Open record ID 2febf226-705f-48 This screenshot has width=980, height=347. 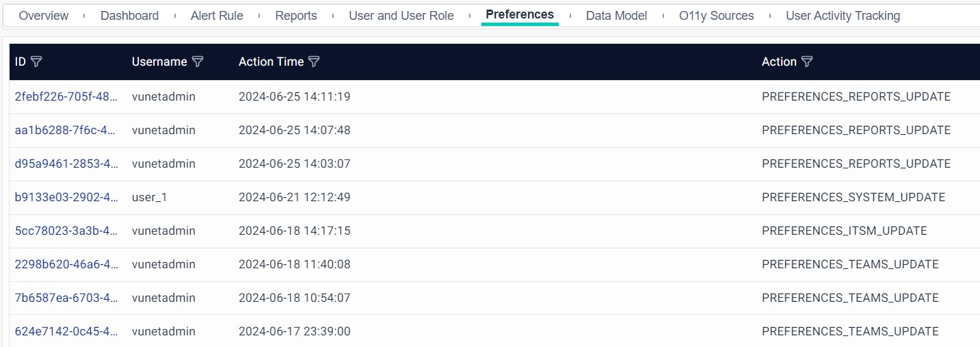click(66, 97)
